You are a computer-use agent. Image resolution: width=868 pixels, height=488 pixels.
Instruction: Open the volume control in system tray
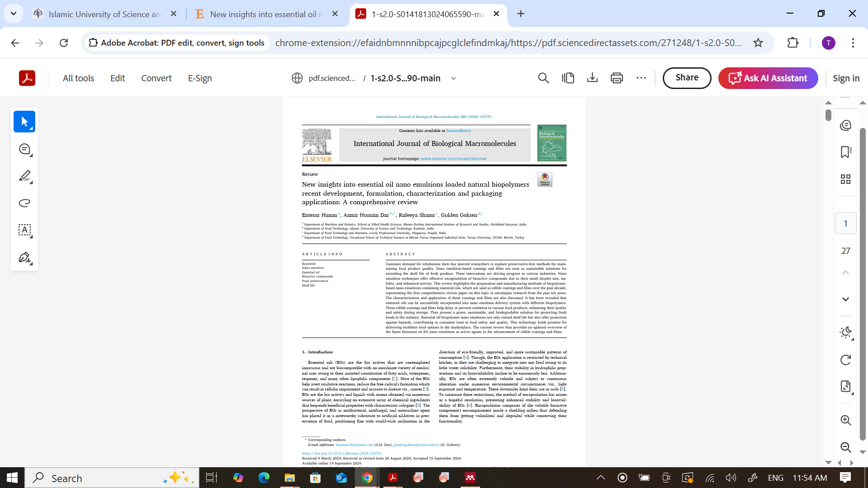pyautogui.click(x=731, y=478)
